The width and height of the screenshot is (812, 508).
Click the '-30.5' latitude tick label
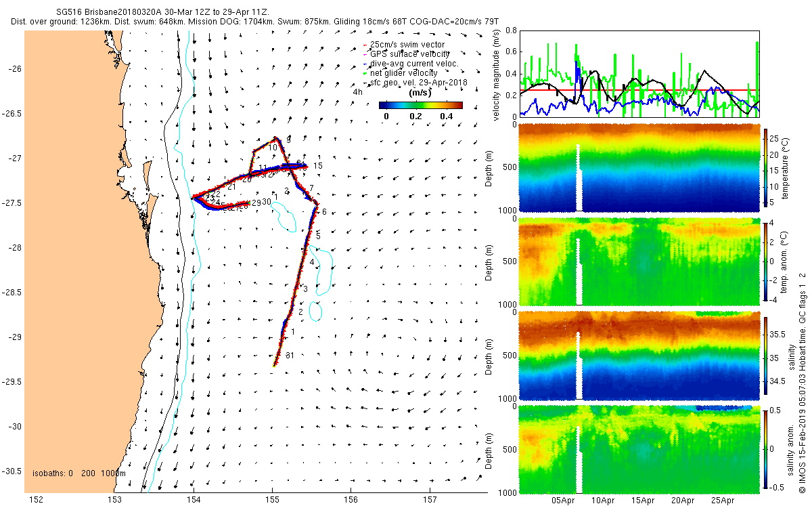(x=13, y=471)
